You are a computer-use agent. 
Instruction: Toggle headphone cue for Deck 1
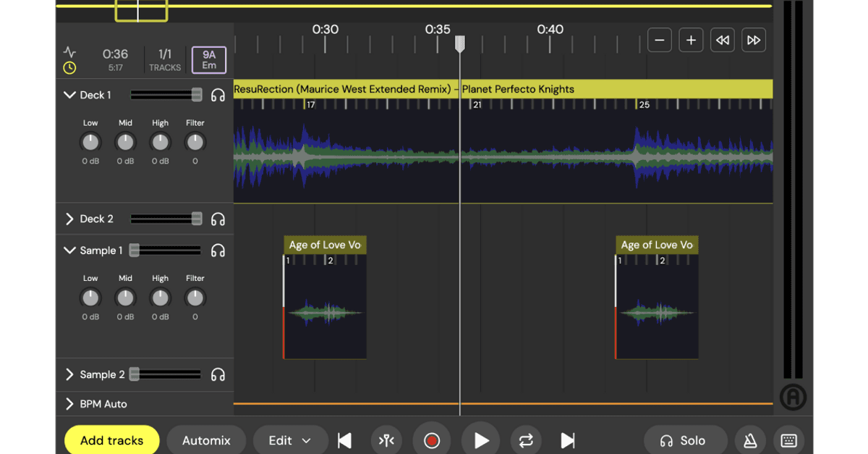click(218, 95)
